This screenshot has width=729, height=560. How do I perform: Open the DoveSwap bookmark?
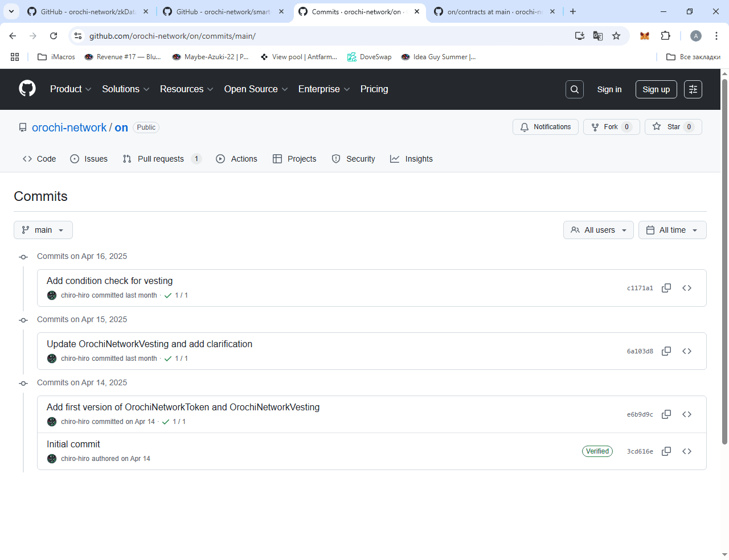coord(370,57)
